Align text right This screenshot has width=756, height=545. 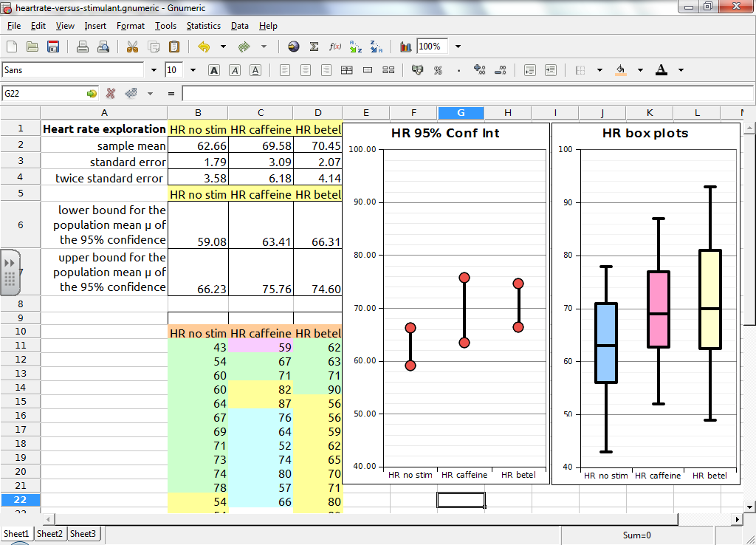(326, 70)
